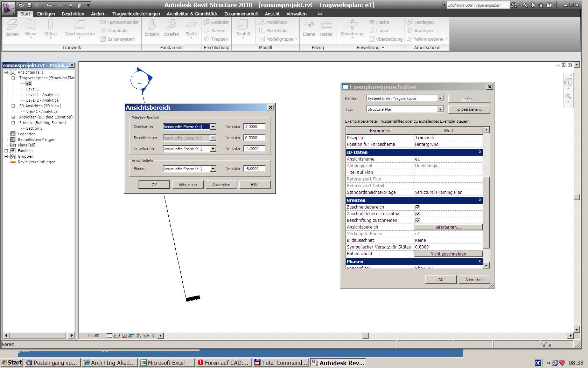Click Anwenden in the Ansichtsbereich dialog

pyautogui.click(x=221, y=185)
